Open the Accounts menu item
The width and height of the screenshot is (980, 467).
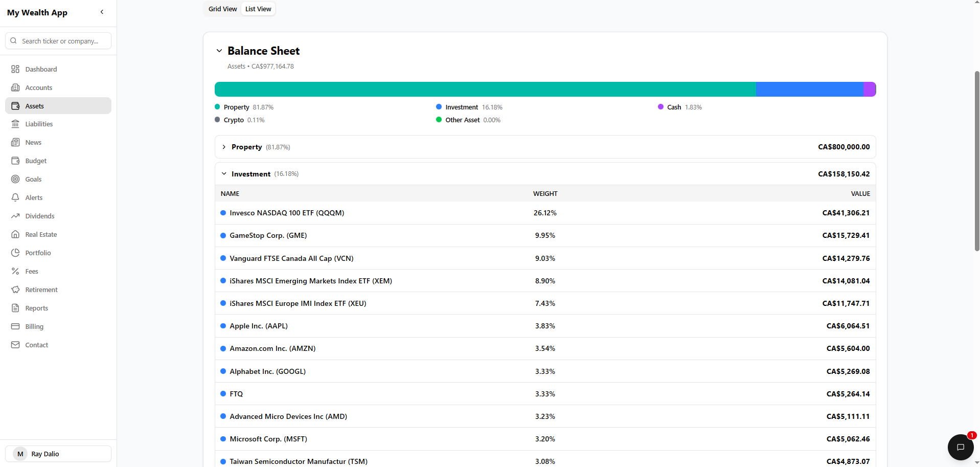click(x=58, y=87)
